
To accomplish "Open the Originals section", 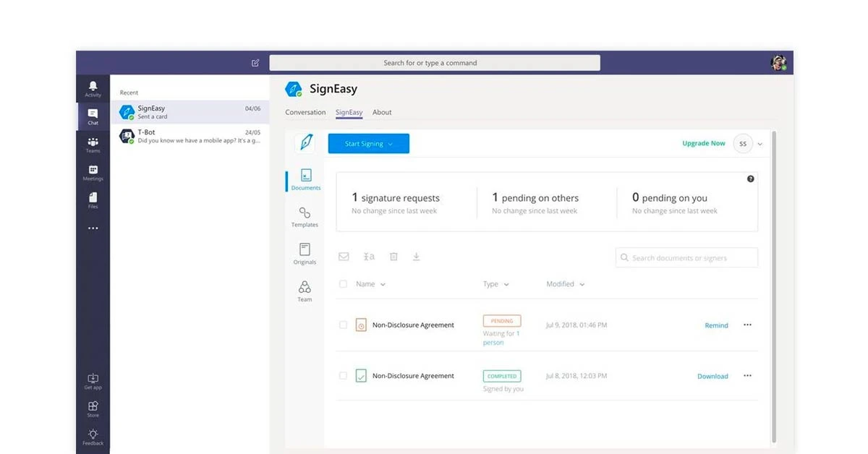I will click(x=305, y=254).
